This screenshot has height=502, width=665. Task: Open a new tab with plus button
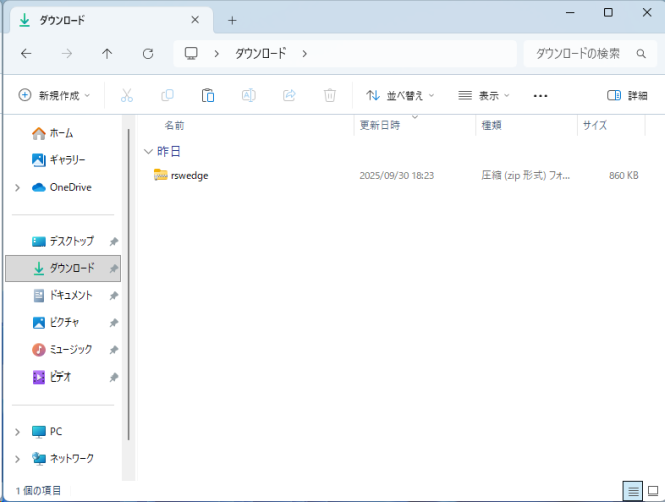click(232, 20)
